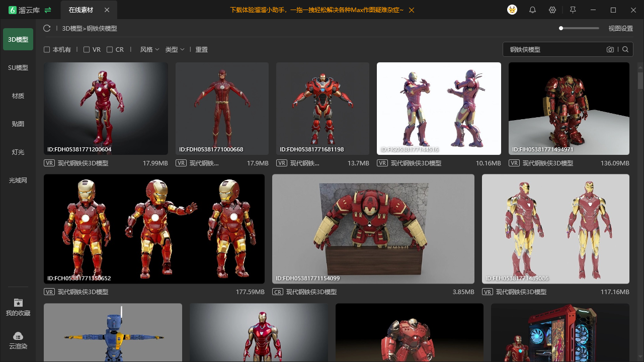
Task: Click the orange 溜溜小助手 download banner text
Action: 316,10
